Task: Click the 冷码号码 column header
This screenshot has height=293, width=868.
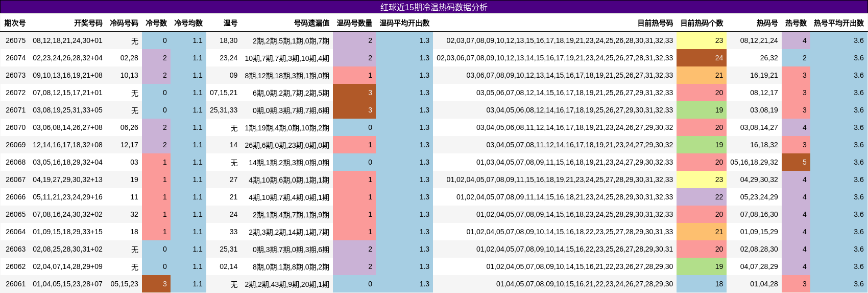Action: coord(124,23)
